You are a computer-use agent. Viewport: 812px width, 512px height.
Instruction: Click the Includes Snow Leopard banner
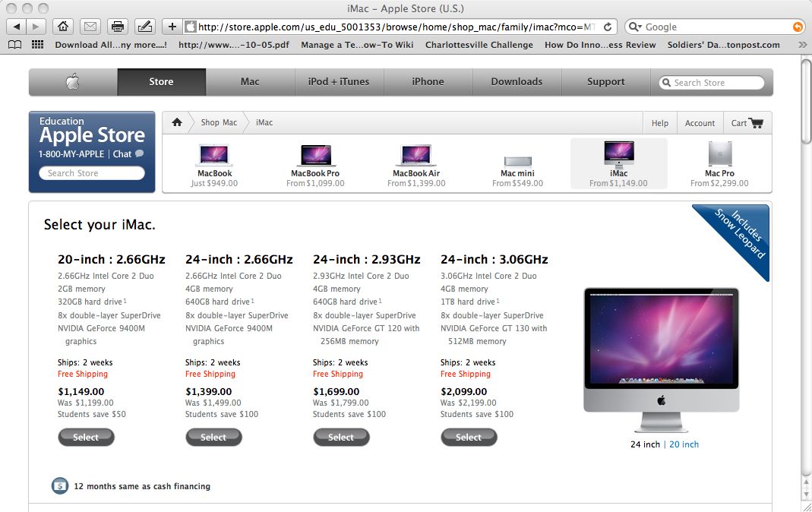pos(738,233)
